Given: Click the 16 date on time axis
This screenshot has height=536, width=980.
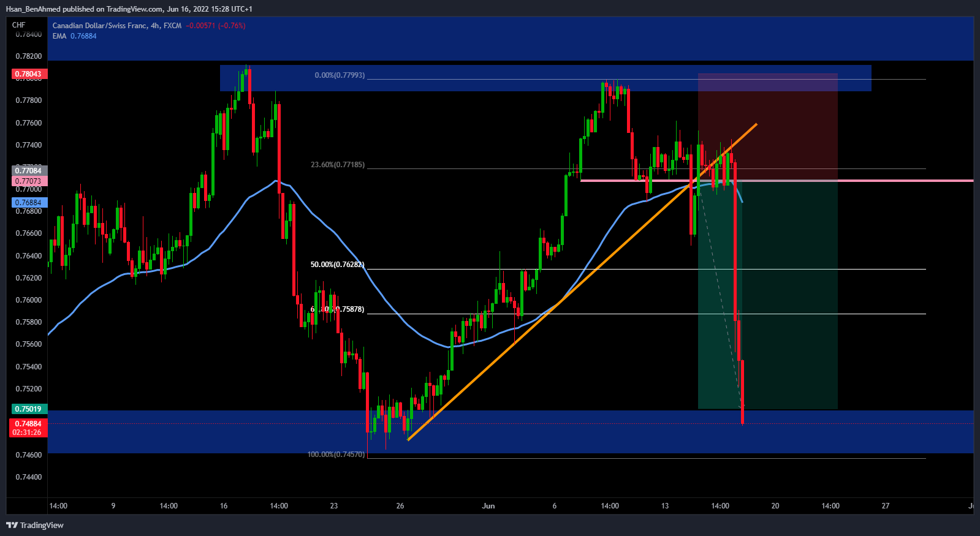Looking at the screenshot, I should point(224,506).
